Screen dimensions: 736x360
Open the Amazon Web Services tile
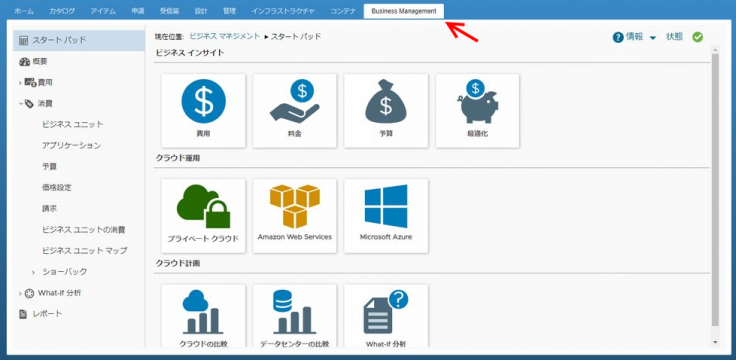(295, 216)
